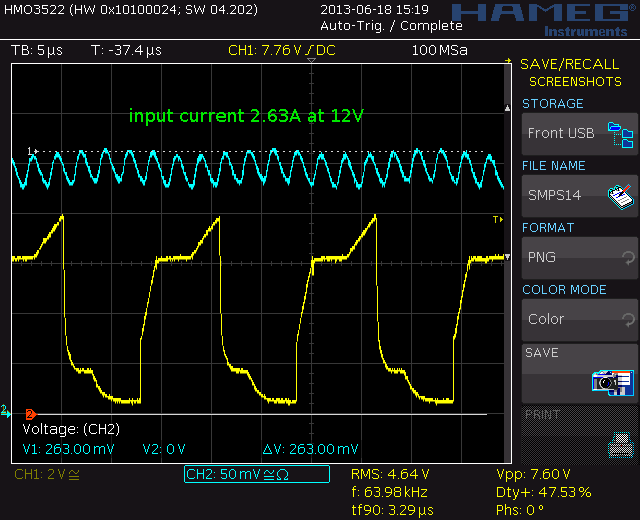
Task: Click the STORAGE section label
Action: [553, 104]
